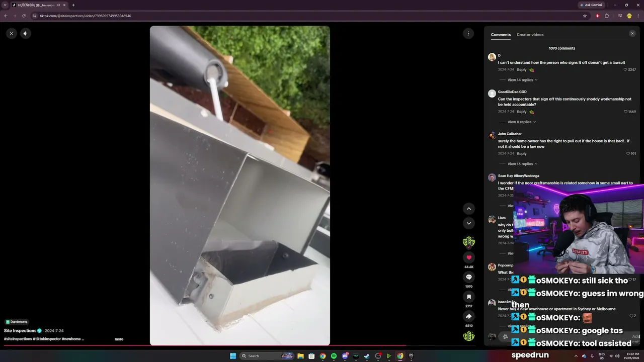Screen dimensions: 644x362
Task: Open John Gallacher's avatar picture
Action: click(492, 136)
